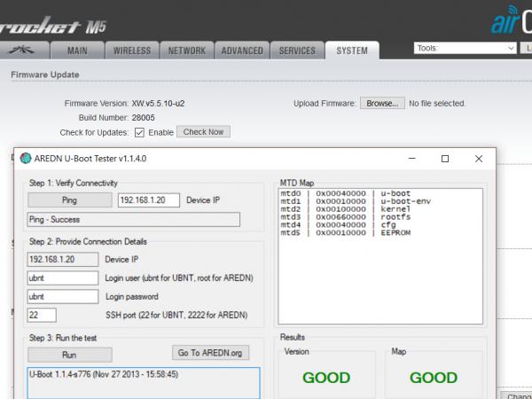Screen dimensions: 532x399
Task: Click the U-Boot version output box
Action: tap(144, 383)
